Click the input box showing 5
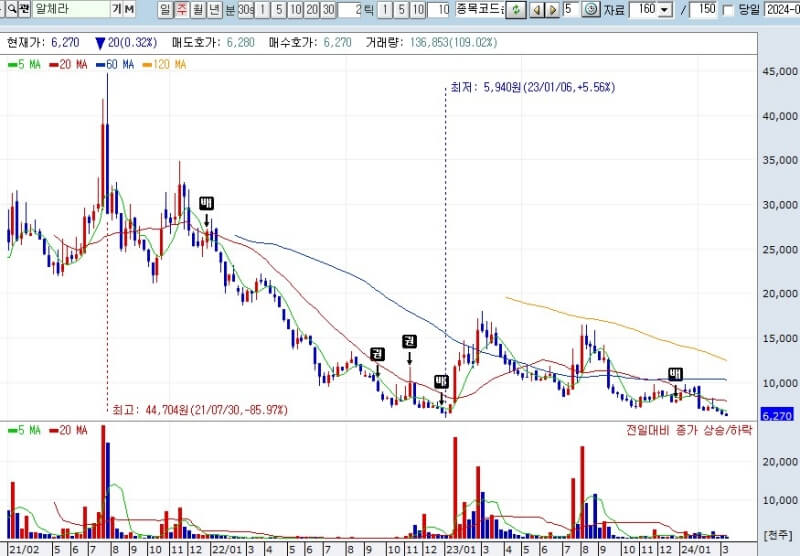 [571, 9]
